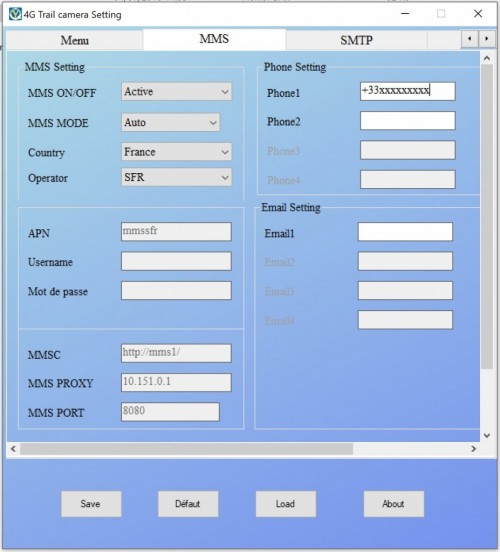Viewport: 500px width, 552px height.
Task: Open the Country dropdown showing France
Action: coord(176,152)
